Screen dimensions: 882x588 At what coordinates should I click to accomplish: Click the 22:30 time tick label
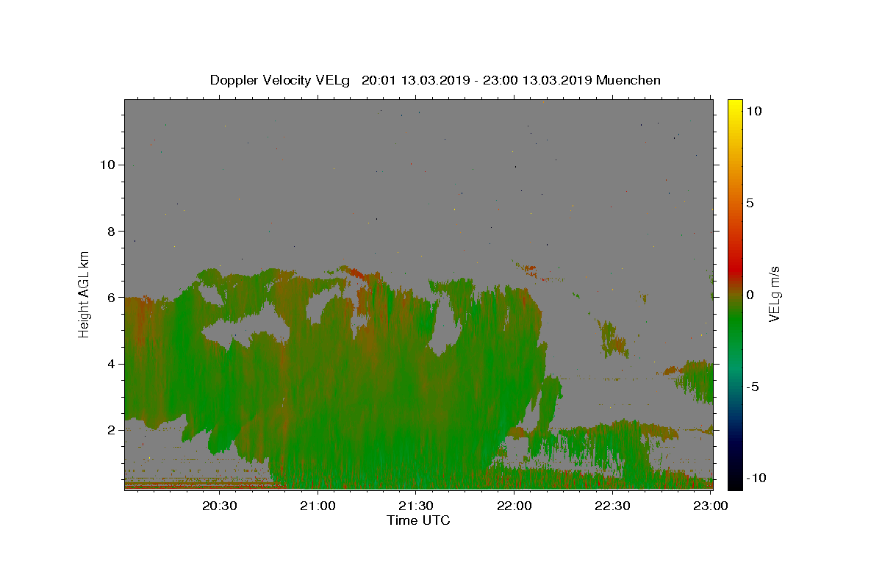(612, 506)
